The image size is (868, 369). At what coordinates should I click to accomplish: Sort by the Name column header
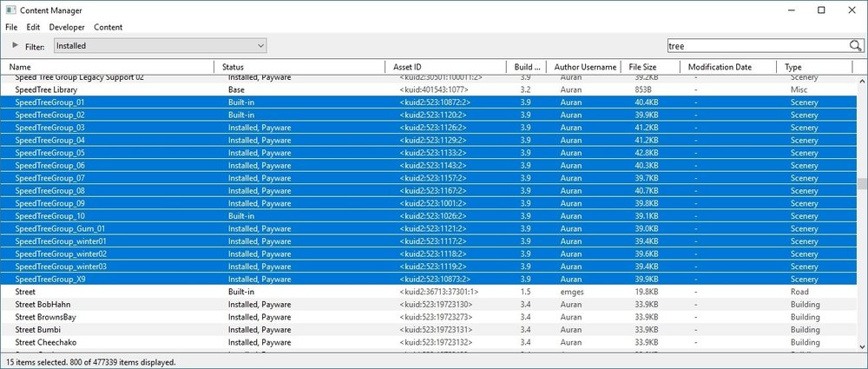click(108, 67)
